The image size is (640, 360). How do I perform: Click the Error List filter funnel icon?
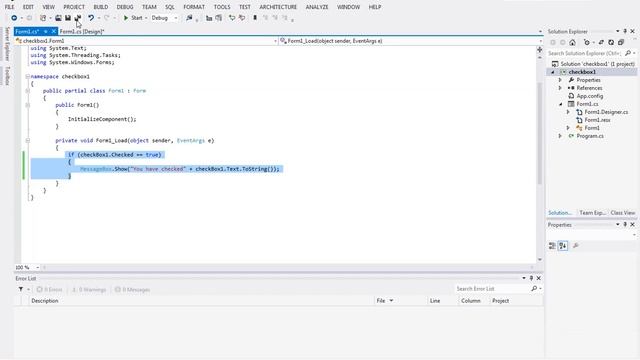(20, 289)
